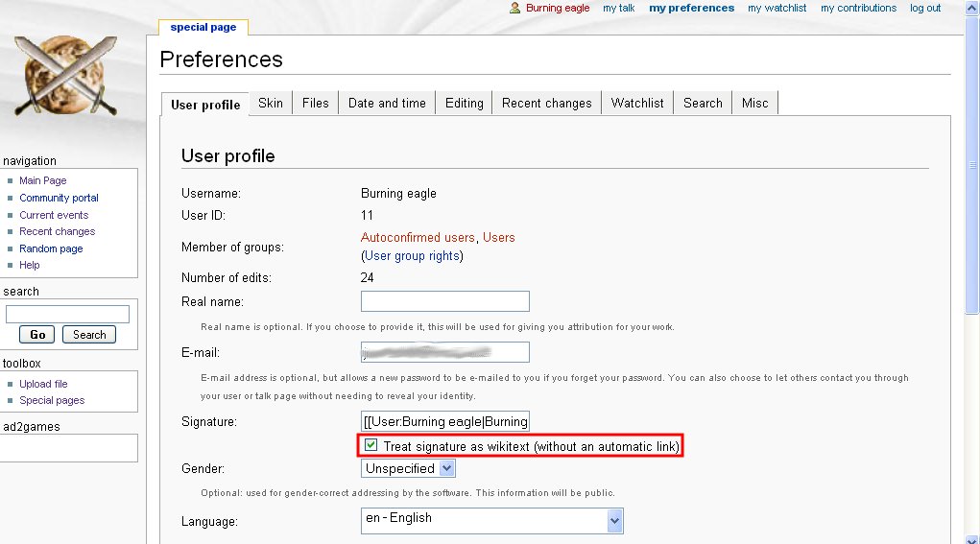Click the crossed swords wiki logo
980x544 pixels.
click(65, 76)
